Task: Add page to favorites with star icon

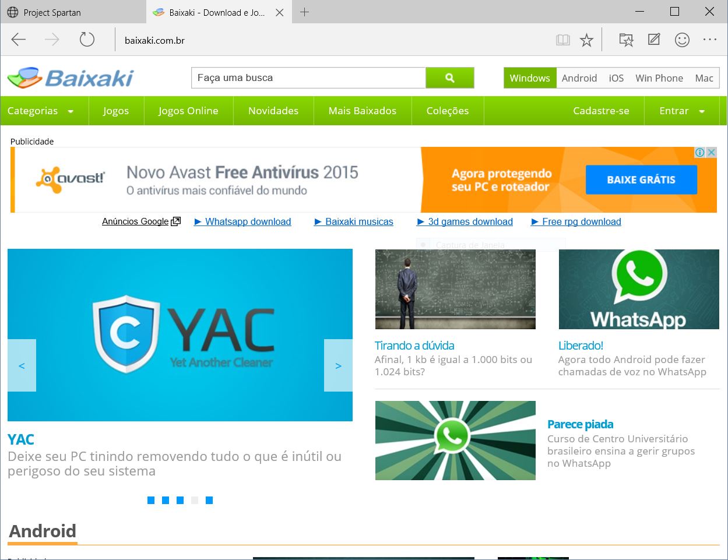Action: (x=586, y=40)
